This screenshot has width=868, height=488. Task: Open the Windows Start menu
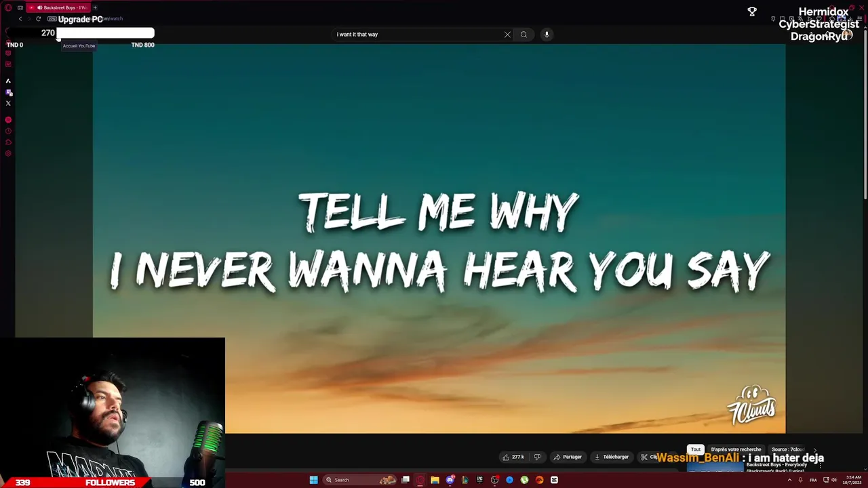(313, 480)
